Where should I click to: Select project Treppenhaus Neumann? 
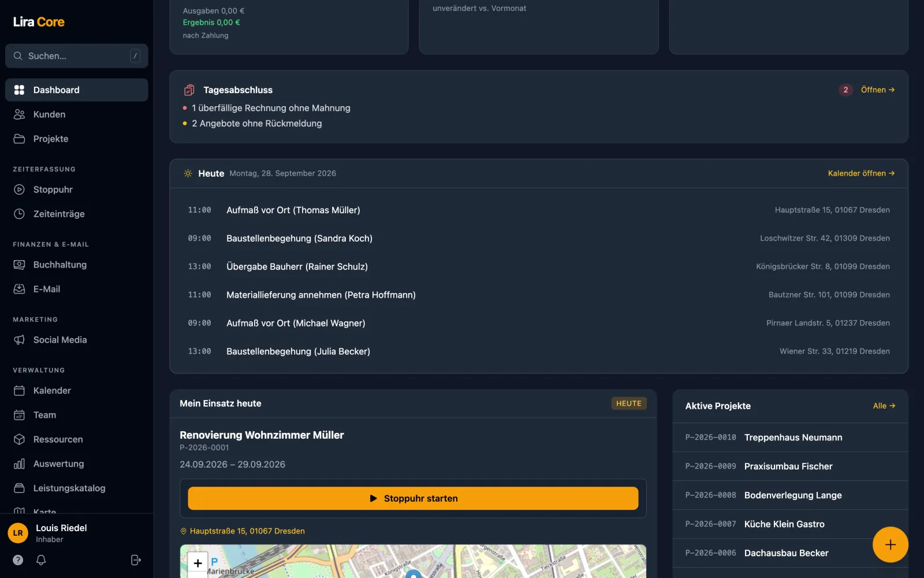[x=790, y=438]
